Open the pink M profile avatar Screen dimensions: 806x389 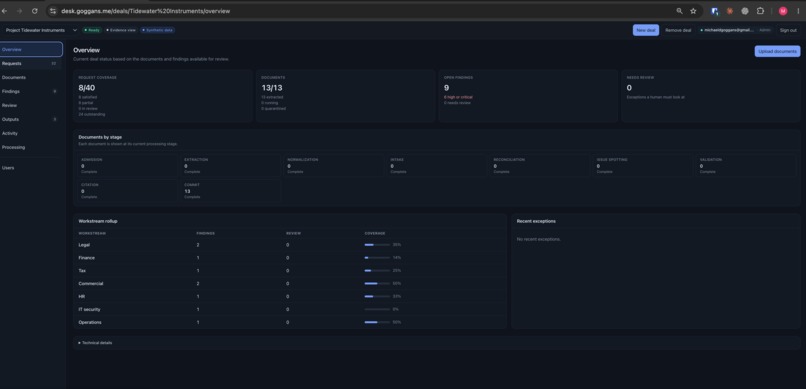click(783, 11)
